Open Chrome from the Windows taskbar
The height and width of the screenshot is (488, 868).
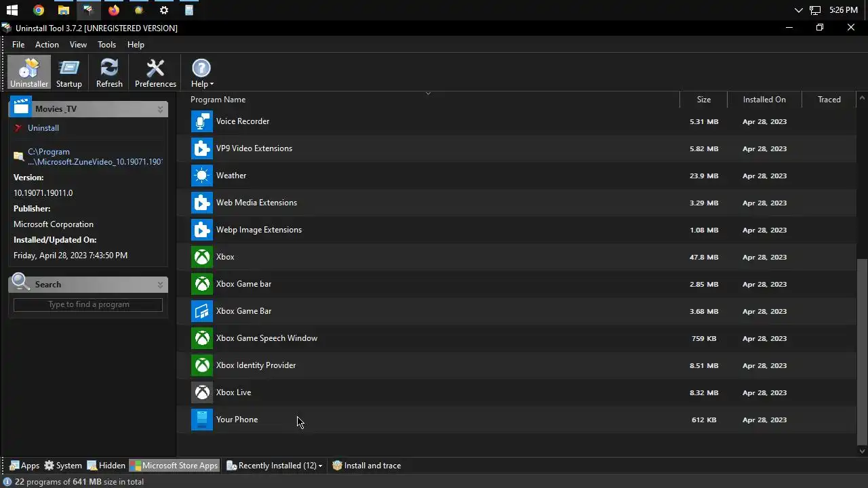tap(39, 10)
